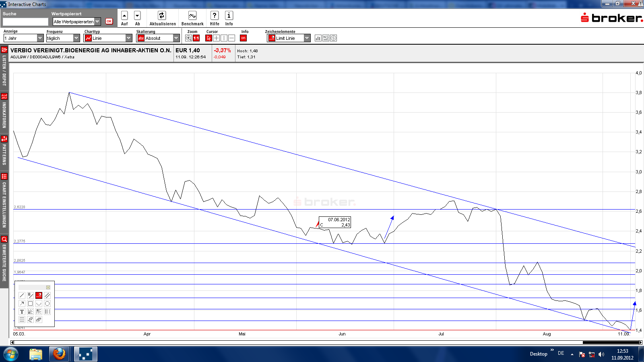644x362 pixels.
Task: Select the labeled trend line tool
Action: (30, 296)
